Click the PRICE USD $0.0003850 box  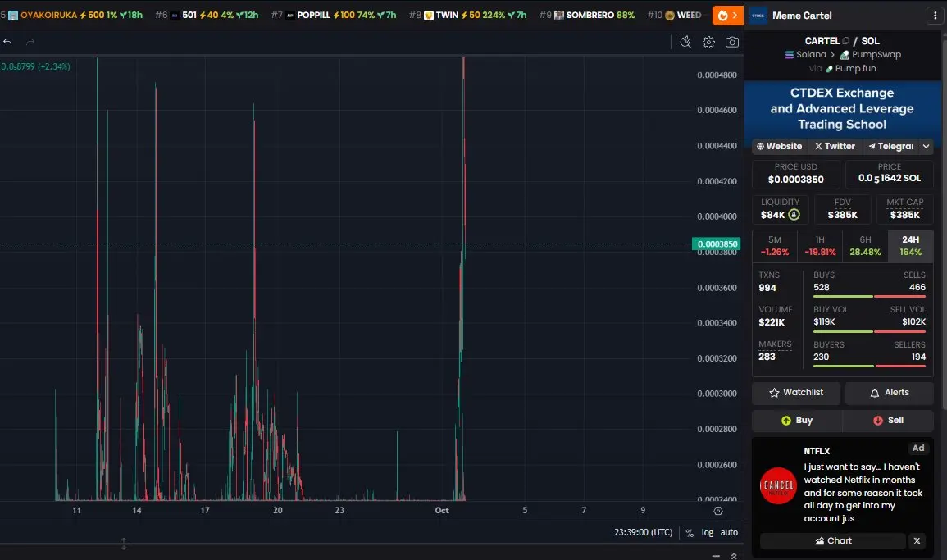pos(796,174)
